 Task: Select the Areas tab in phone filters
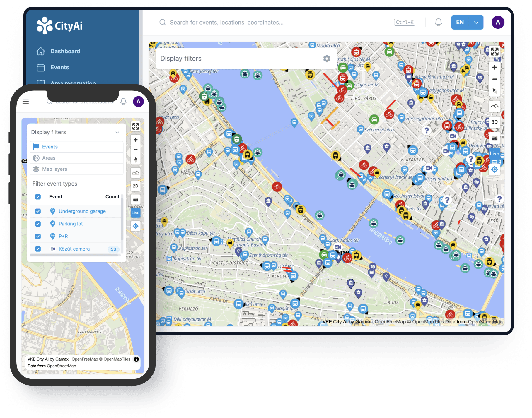click(76, 158)
